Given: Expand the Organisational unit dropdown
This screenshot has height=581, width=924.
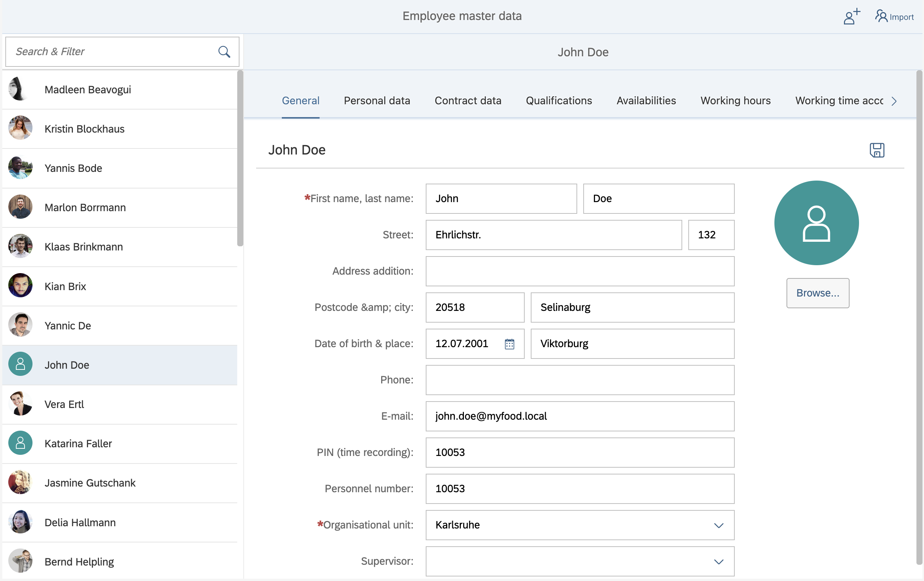Looking at the screenshot, I should pyautogui.click(x=718, y=525).
